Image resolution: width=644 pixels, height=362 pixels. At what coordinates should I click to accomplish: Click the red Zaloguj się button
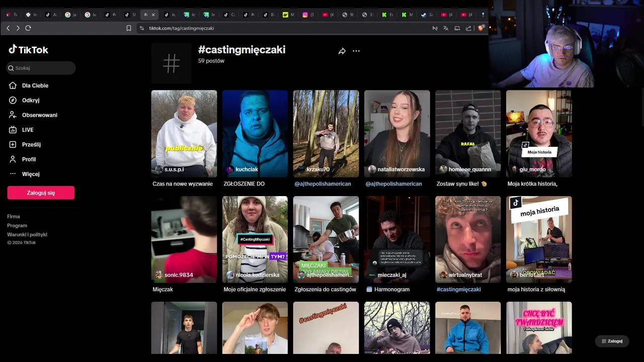41,193
